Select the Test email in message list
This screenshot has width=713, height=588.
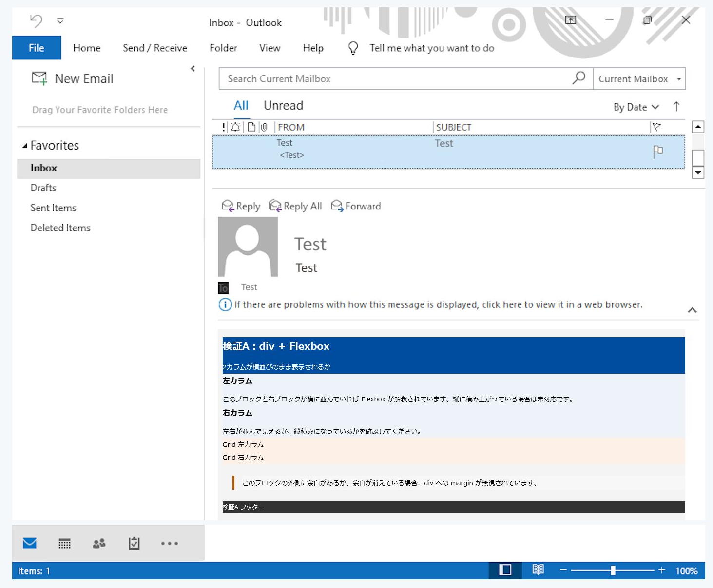point(448,152)
